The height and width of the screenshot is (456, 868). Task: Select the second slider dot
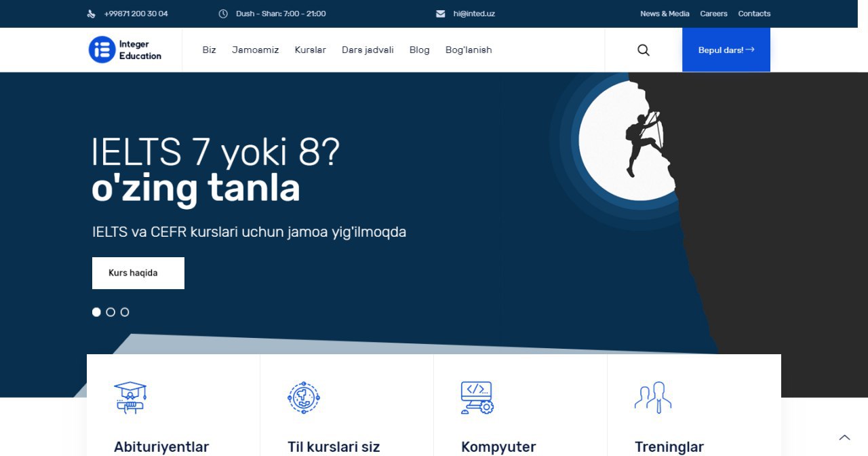click(x=111, y=312)
